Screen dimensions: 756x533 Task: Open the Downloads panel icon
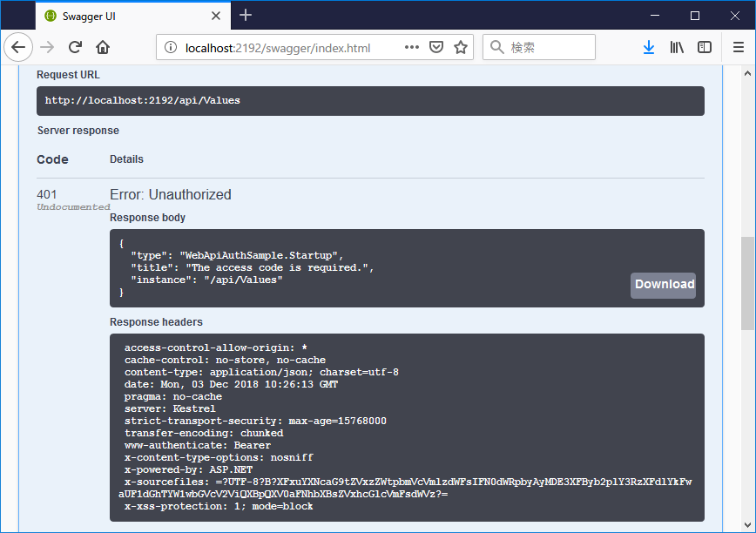[649, 47]
